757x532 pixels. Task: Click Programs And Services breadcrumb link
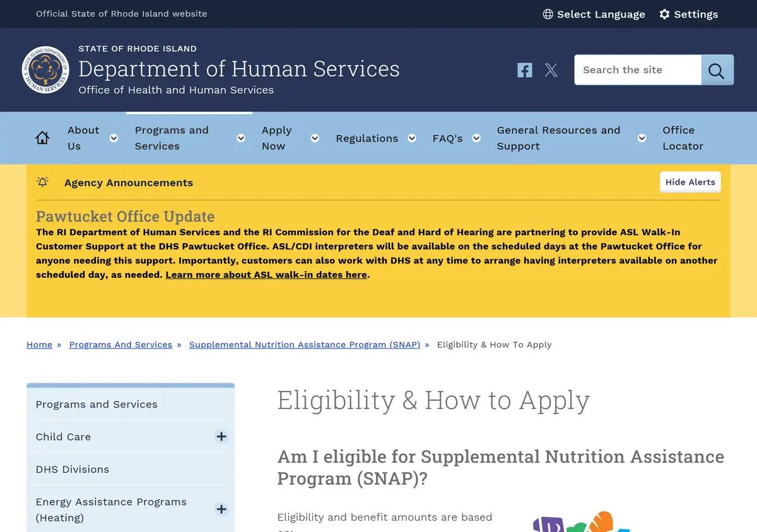120,345
